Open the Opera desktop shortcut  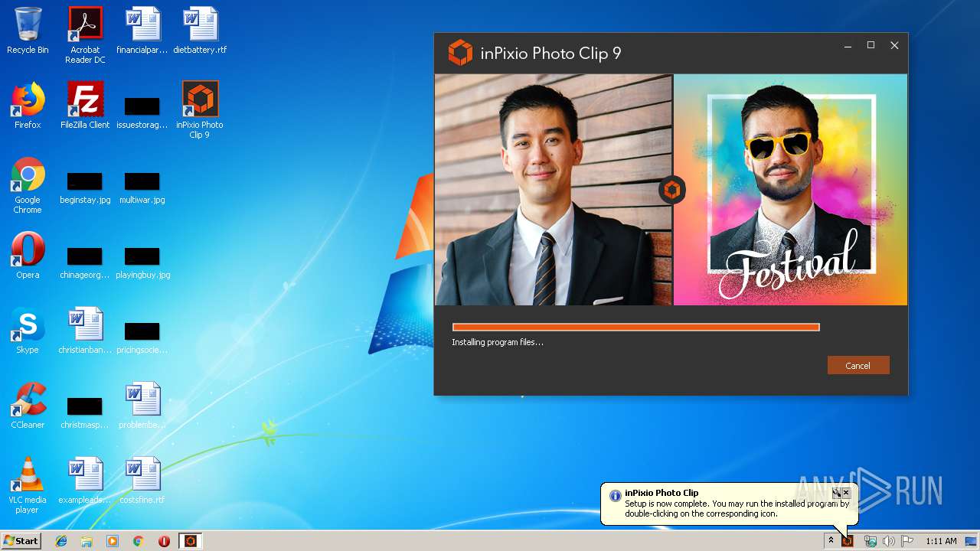[x=28, y=256]
